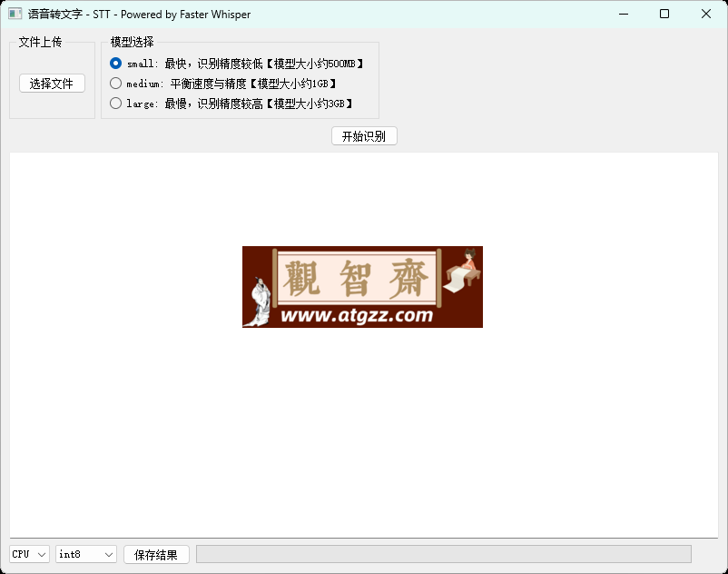Image resolution: width=728 pixels, height=574 pixels.
Task: Click the 选择文件 button
Action: (52, 84)
